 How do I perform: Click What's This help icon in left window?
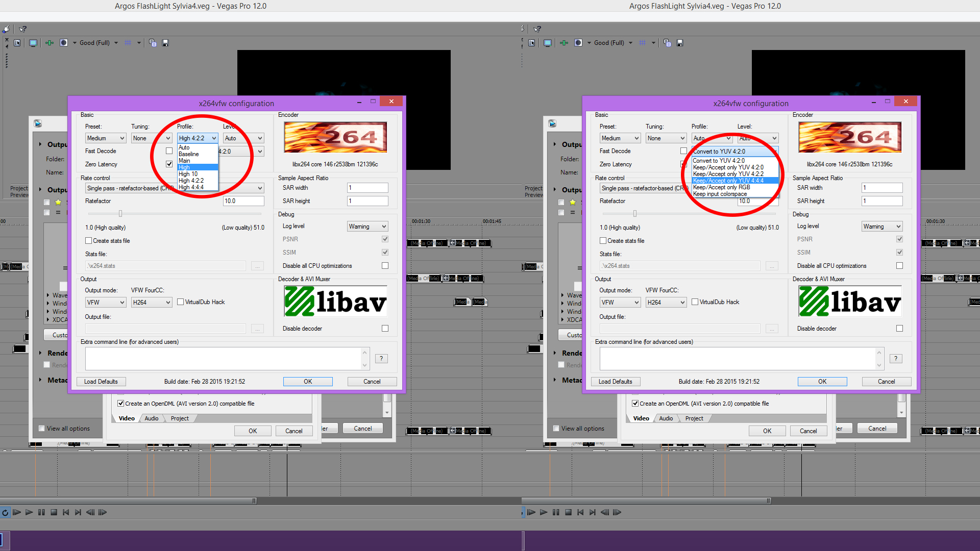click(x=23, y=29)
